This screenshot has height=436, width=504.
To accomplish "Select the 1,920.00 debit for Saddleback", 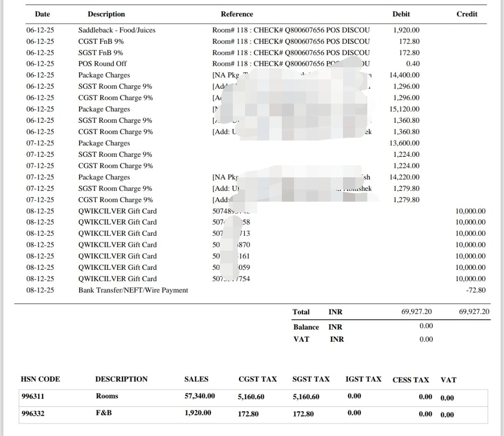I will [406, 30].
